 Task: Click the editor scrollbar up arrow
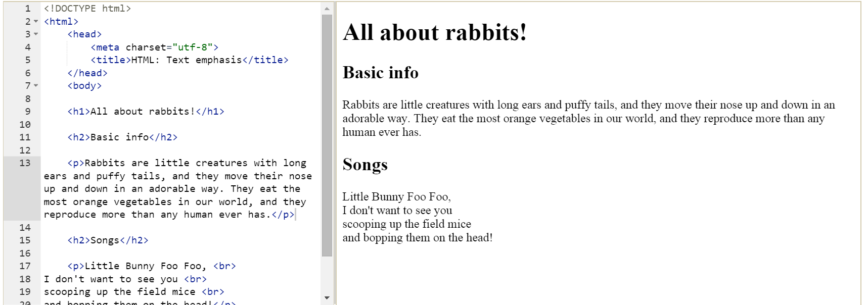(327, 9)
